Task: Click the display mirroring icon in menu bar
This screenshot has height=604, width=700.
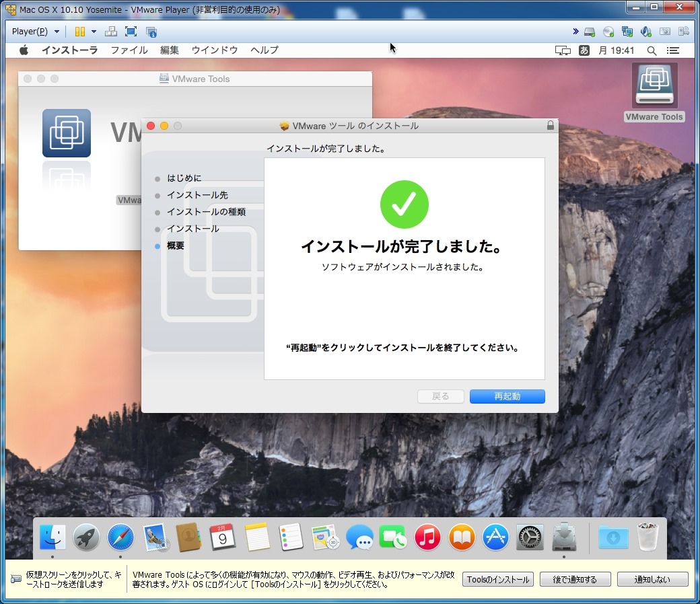Action: [x=563, y=50]
